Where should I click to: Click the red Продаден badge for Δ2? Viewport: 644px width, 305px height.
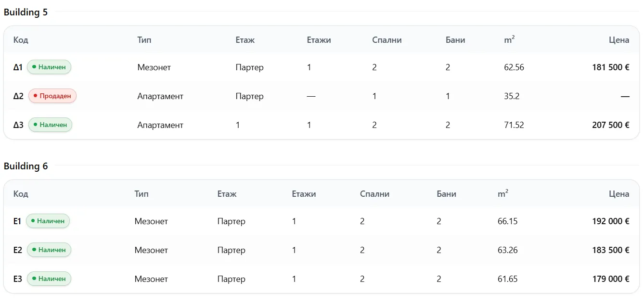coord(52,96)
